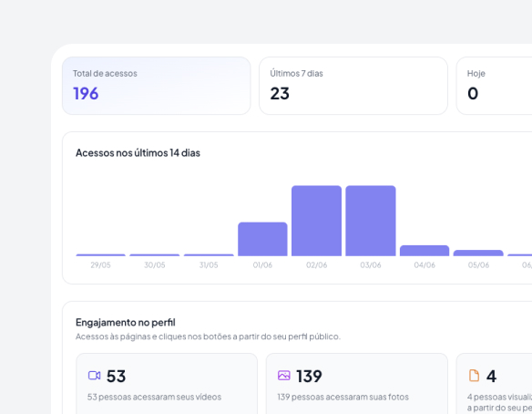
Task: Click '139 pessoas acessaram suas fotos' text
Action: (343, 397)
